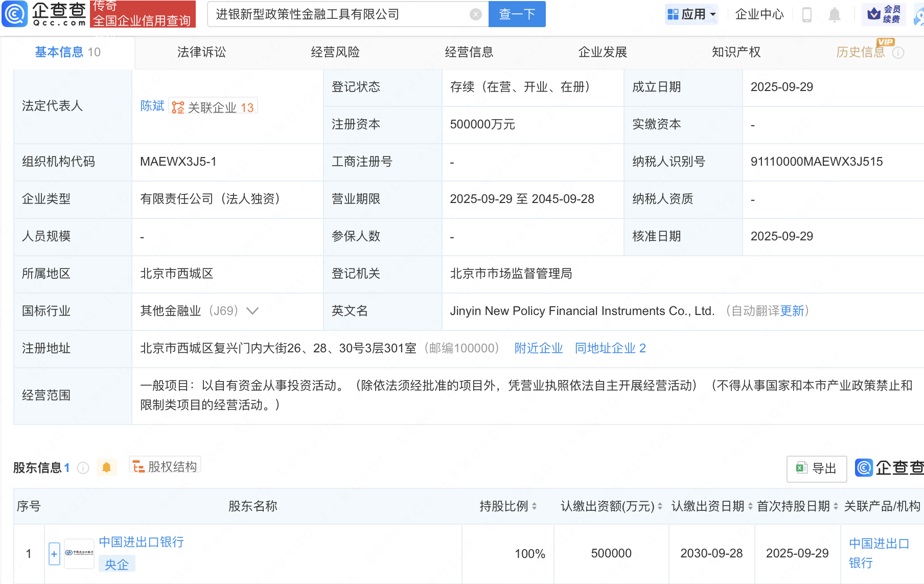
Task: Open the 应用 dropdown menu
Action: pos(691,14)
